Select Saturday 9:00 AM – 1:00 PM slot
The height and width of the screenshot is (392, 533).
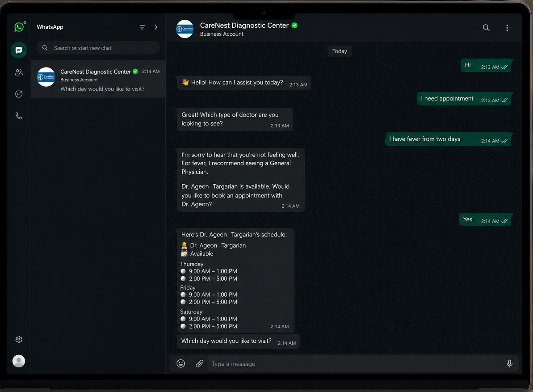pos(209,319)
